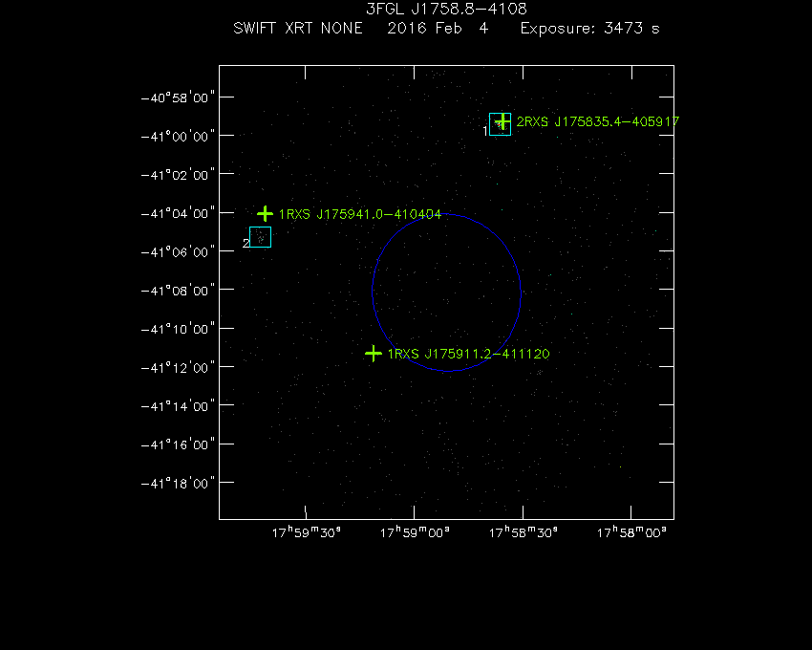Click the declination label -41°08'00"
This screenshot has width=812, height=650.
pos(178,291)
